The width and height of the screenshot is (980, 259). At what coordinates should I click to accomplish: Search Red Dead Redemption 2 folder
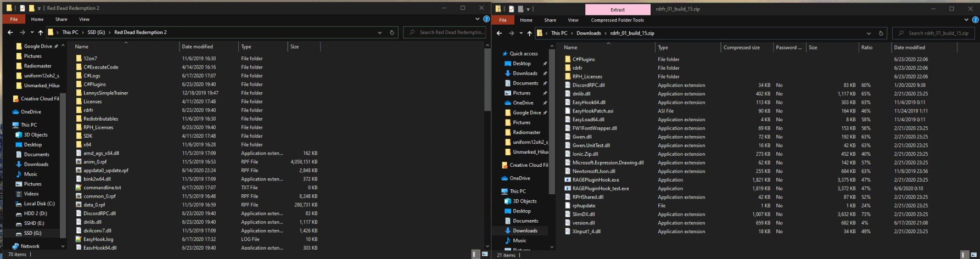tap(446, 32)
